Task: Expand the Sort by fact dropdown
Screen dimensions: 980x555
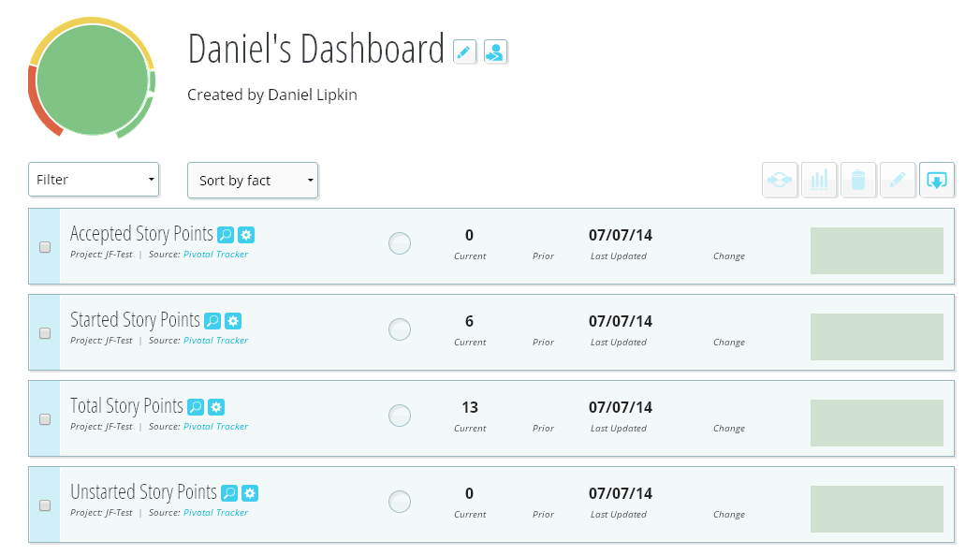Action: click(253, 181)
